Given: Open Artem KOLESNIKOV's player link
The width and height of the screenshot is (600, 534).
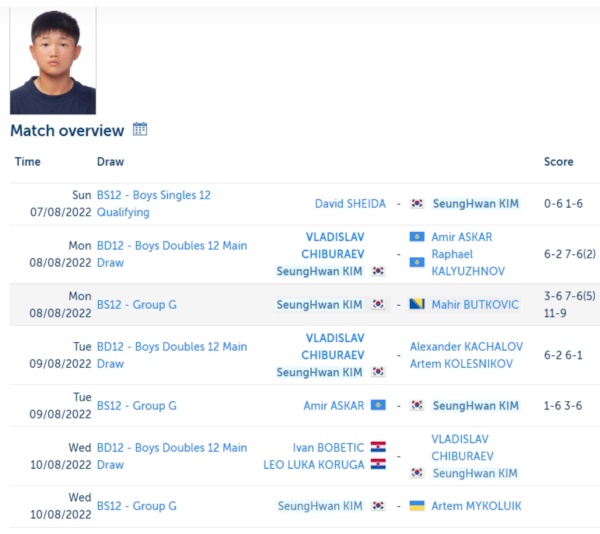Looking at the screenshot, I should [461, 363].
